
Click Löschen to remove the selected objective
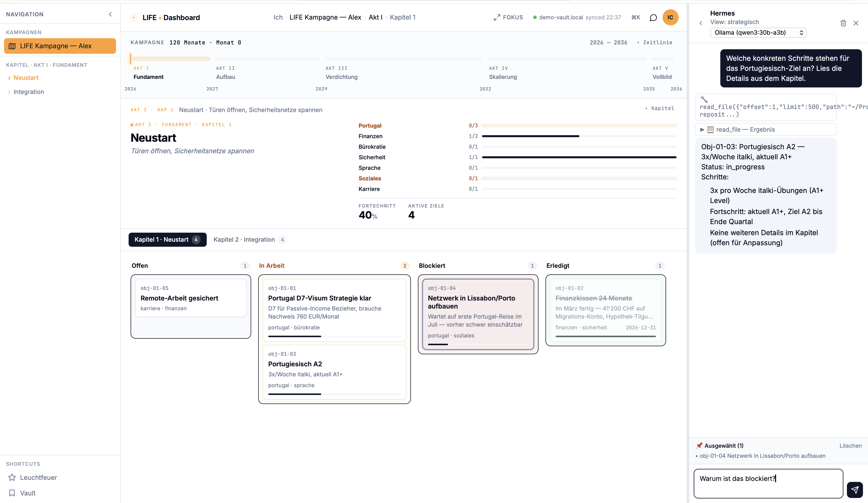pos(851,445)
